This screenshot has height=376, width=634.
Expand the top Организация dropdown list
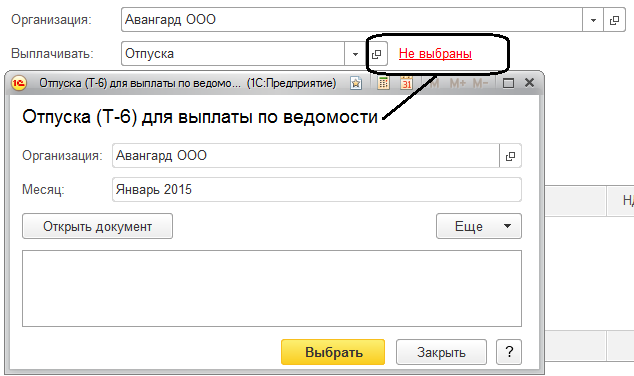[593, 20]
